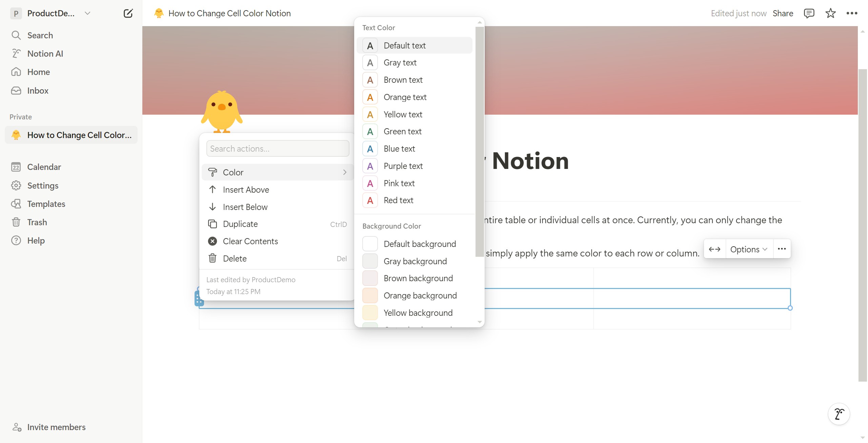Choose Clear Contents in row menu

pyautogui.click(x=278, y=241)
